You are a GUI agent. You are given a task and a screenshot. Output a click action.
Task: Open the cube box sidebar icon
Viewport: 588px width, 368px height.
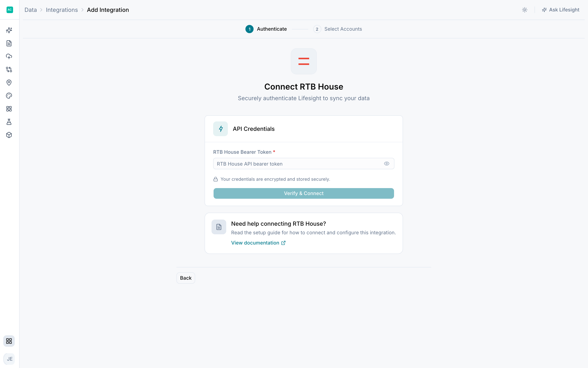(x=9, y=135)
